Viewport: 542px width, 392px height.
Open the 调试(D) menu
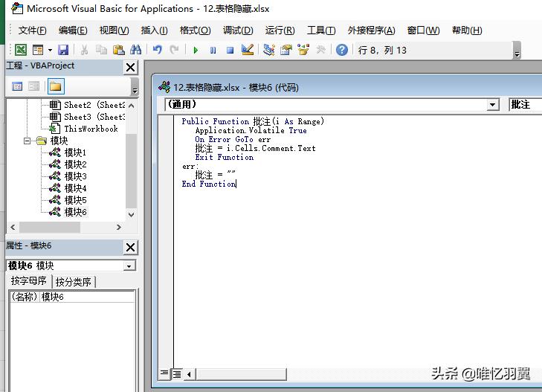click(238, 30)
